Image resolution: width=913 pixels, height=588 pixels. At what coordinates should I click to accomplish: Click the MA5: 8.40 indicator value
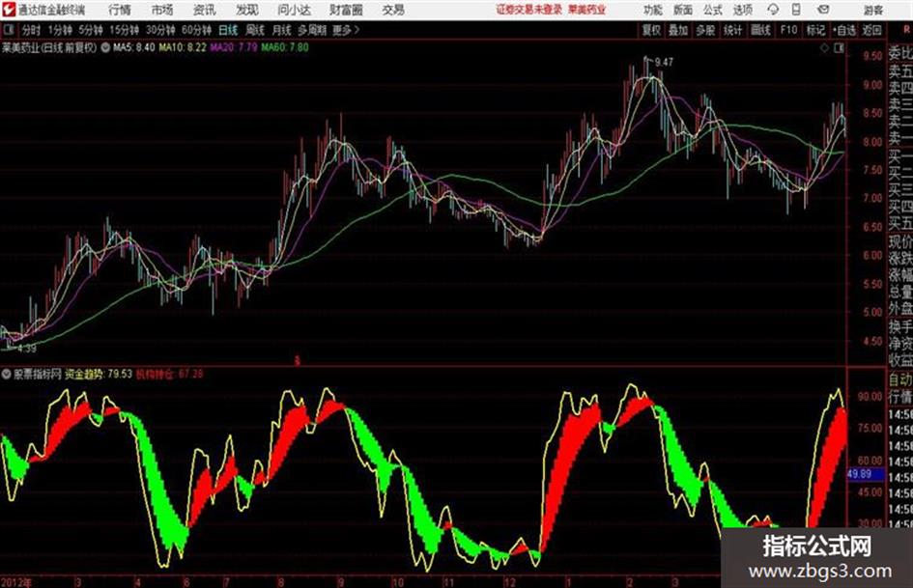134,47
